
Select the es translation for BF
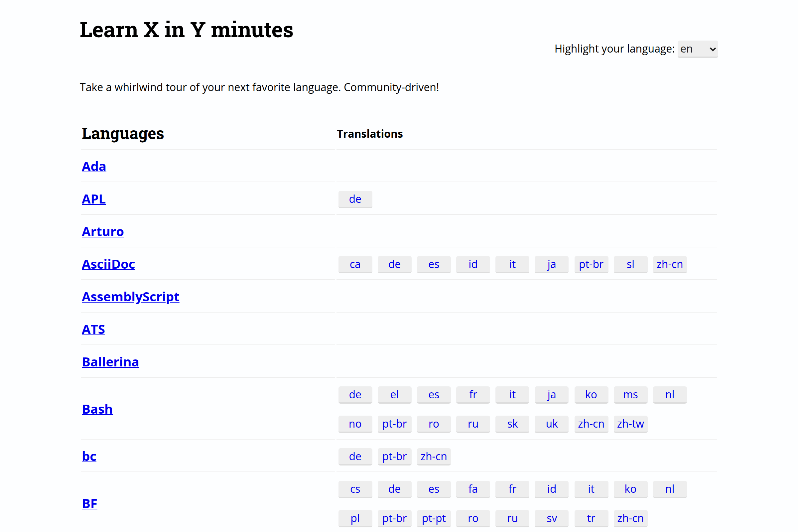click(434, 489)
